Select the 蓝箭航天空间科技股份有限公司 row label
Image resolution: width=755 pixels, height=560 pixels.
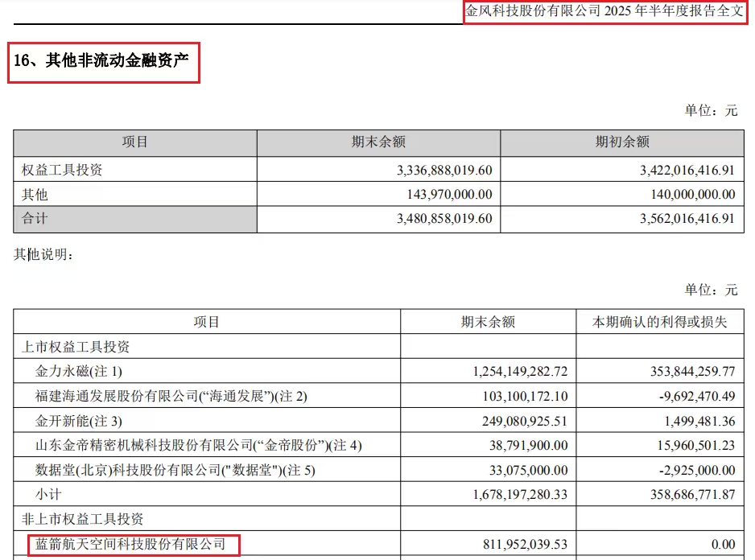pyautogui.click(x=130, y=544)
